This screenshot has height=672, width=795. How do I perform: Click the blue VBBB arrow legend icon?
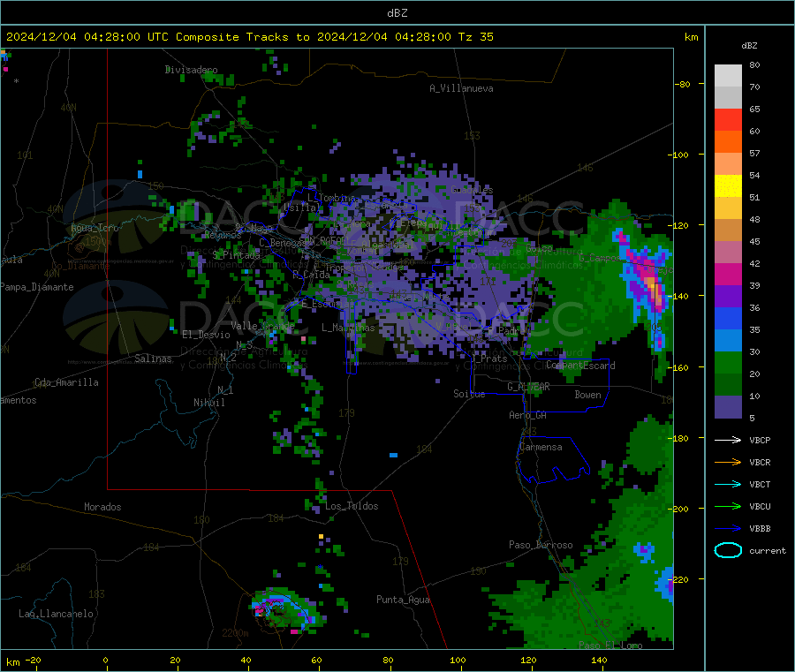(728, 528)
